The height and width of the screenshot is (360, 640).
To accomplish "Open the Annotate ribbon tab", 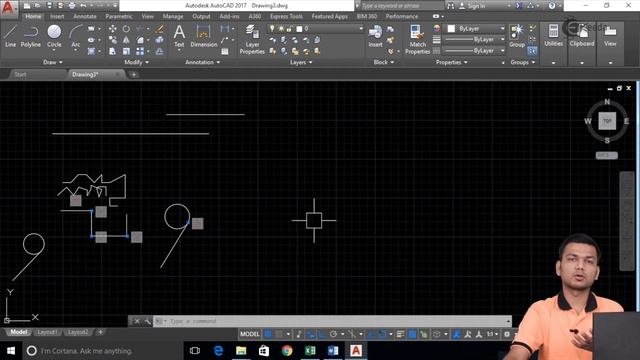I will click(84, 16).
